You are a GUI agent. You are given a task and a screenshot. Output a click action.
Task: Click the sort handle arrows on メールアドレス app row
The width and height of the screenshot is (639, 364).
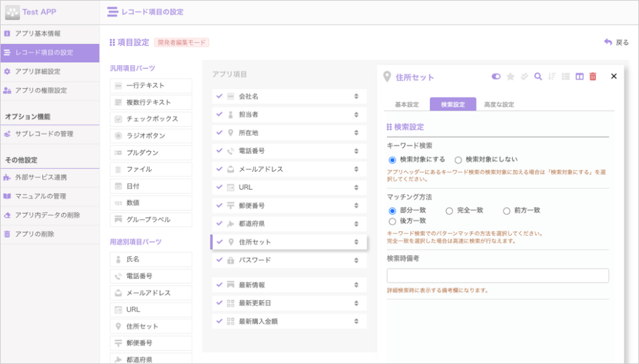coord(356,169)
